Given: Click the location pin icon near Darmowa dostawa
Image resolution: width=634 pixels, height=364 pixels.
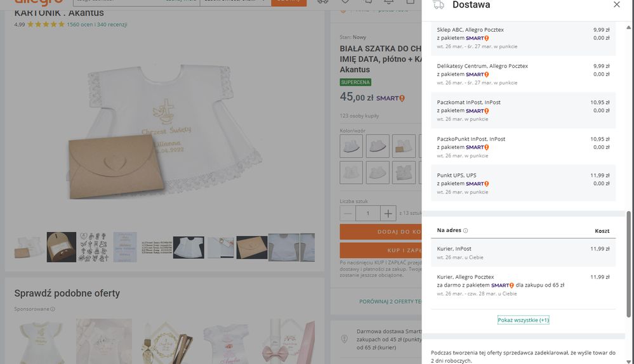Looking at the screenshot, I should pos(343,339).
